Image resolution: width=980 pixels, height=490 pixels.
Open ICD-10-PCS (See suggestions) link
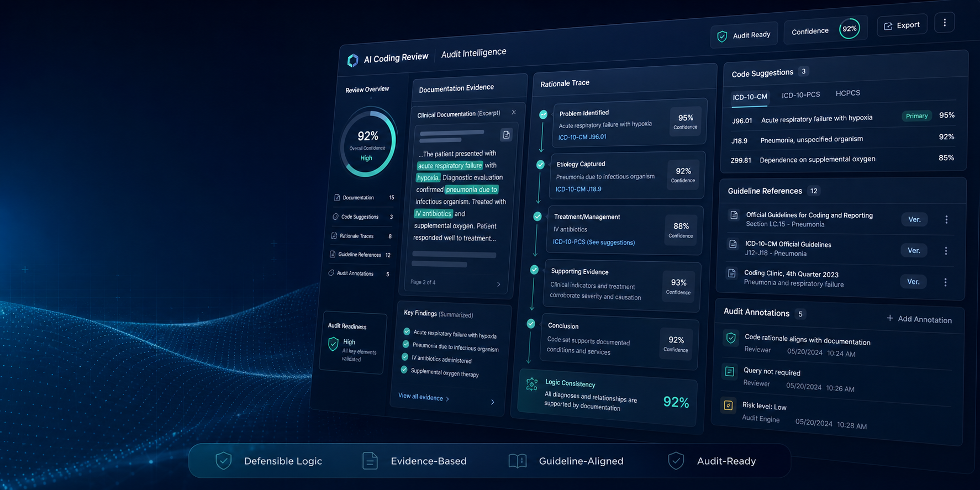594,242
